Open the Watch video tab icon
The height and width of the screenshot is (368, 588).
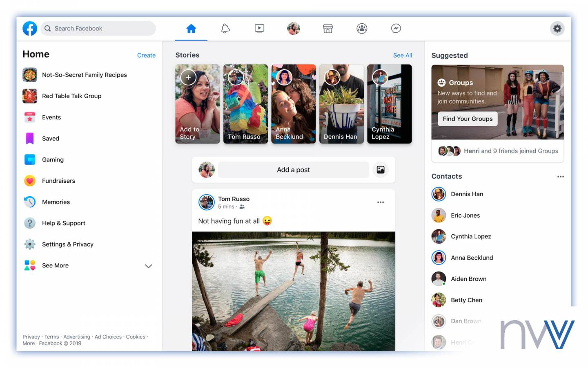[259, 28]
